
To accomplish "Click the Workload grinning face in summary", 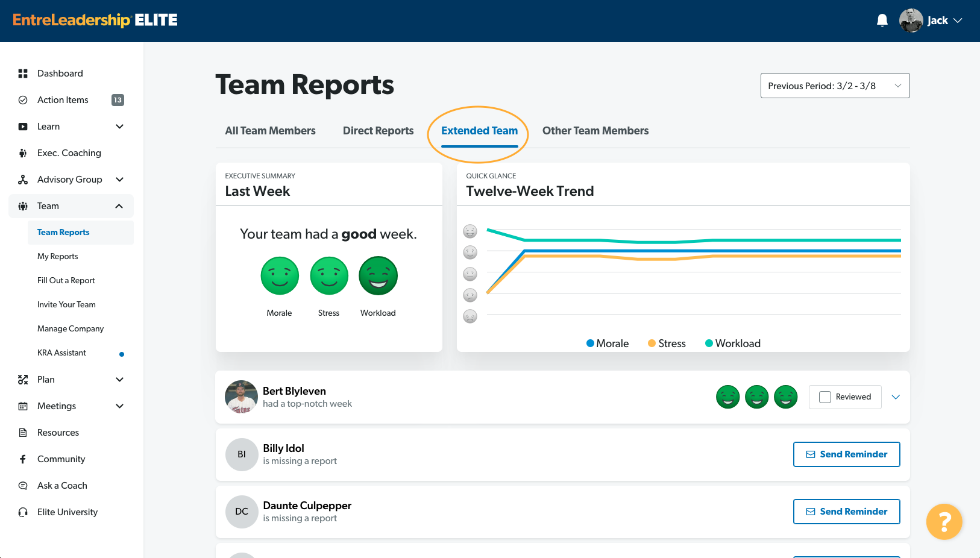I will (x=378, y=276).
